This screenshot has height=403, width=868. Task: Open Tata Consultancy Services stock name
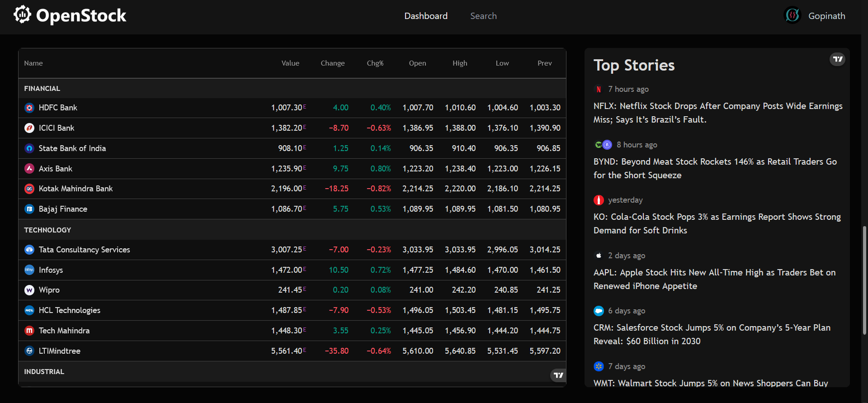(x=84, y=250)
